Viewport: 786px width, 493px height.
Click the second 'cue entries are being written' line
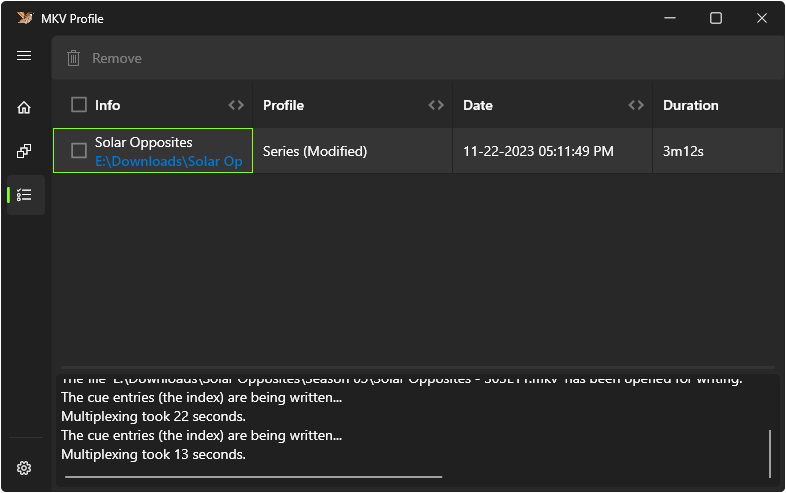click(202, 436)
